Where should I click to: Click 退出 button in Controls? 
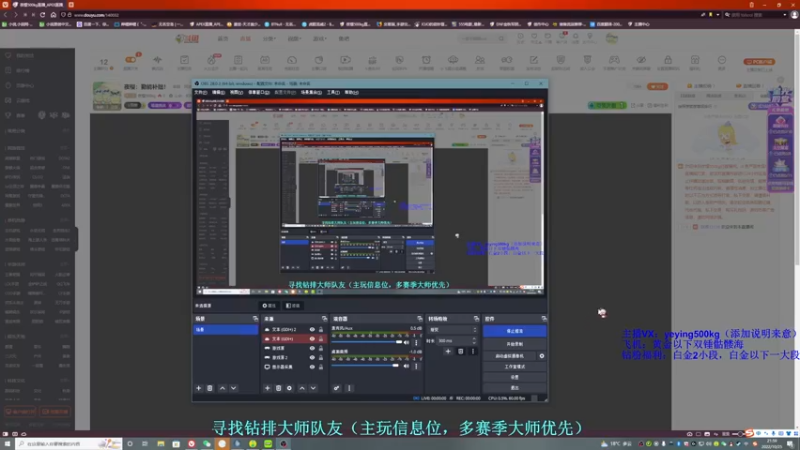click(514, 388)
